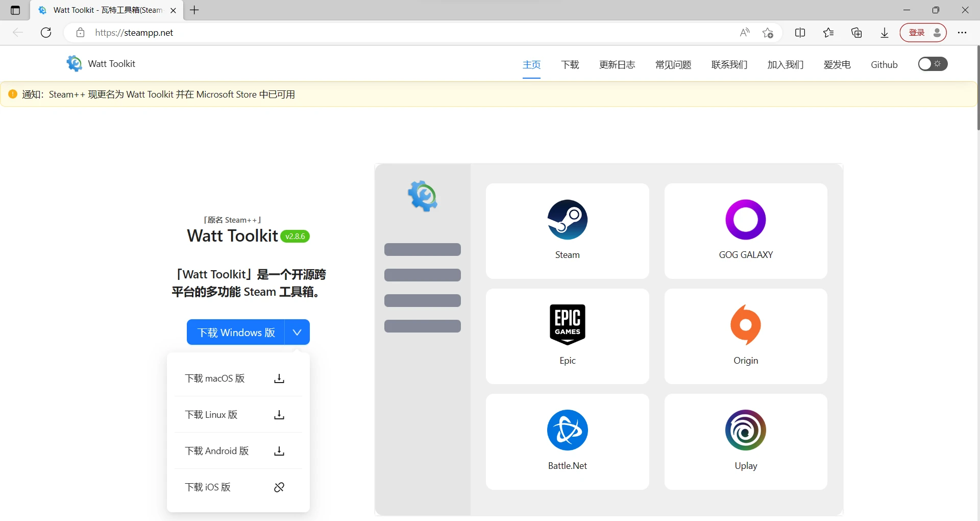Refresh the page with the reload icon
Viewport: 980px width, 521px height.
coord(46,33)
